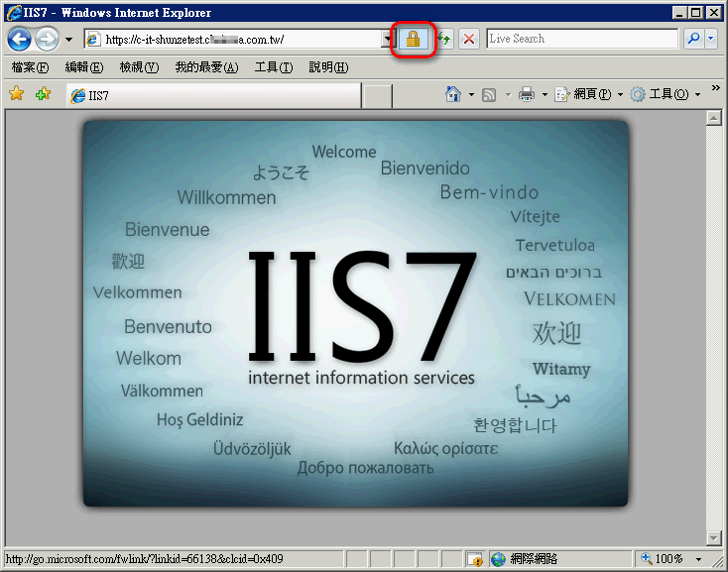Screen dimensions: 728x572
Task: Click the Refresh page button
Action: point(444,39)
